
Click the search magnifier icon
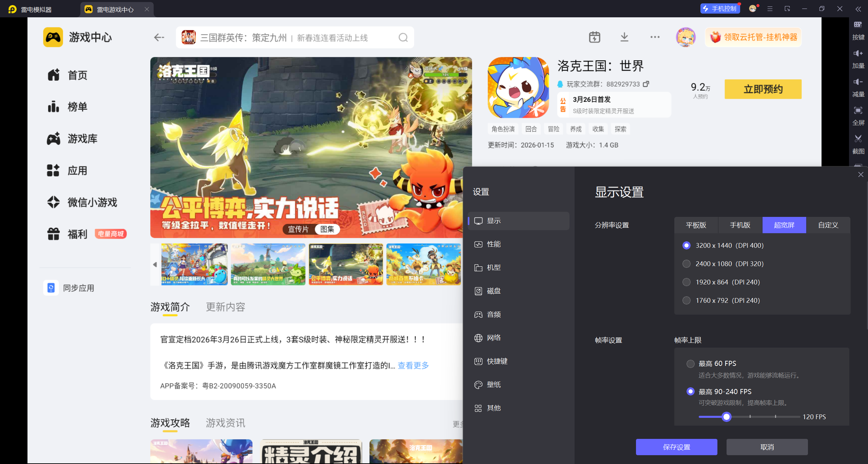403,37
